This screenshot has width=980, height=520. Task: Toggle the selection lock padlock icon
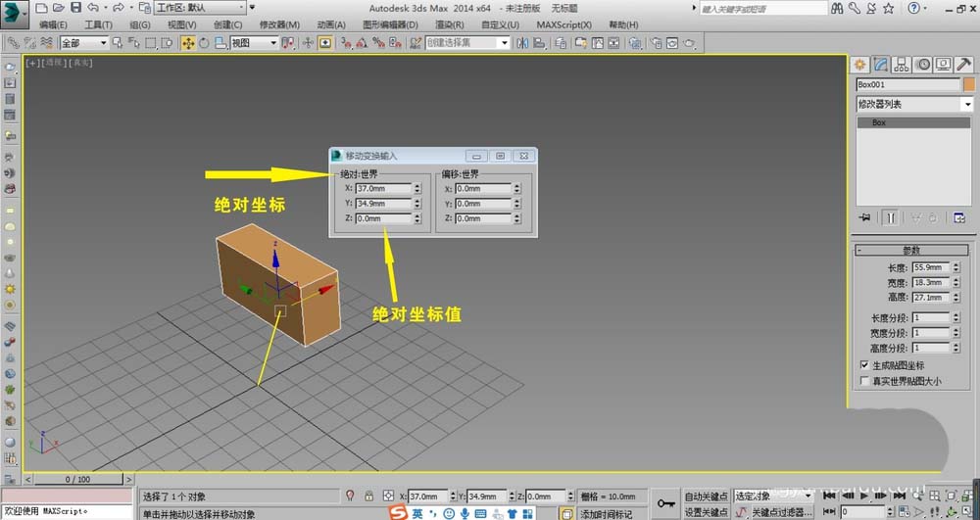(369, 496)
